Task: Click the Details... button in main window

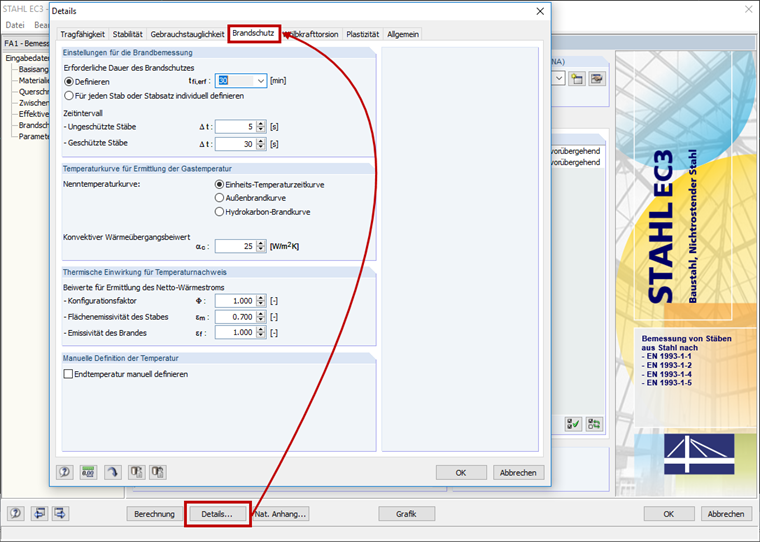Action: point(217,514)
